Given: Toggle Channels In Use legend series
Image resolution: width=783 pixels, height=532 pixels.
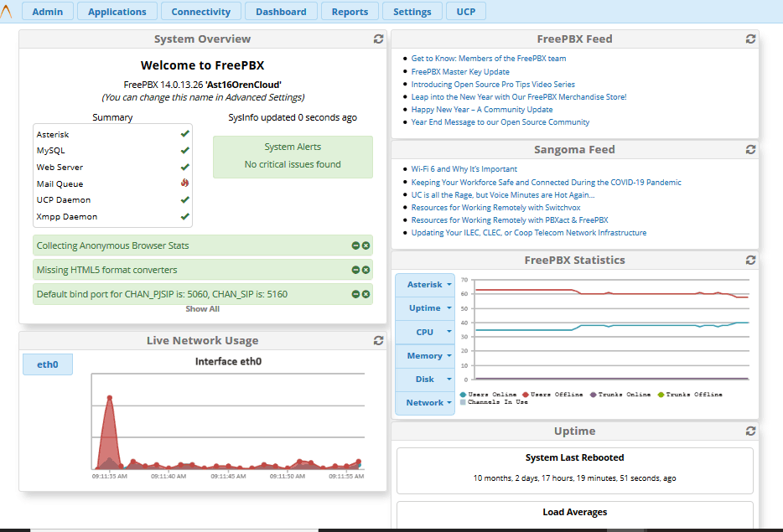Looking at the screenshot, I should click(x=494, y=402).
